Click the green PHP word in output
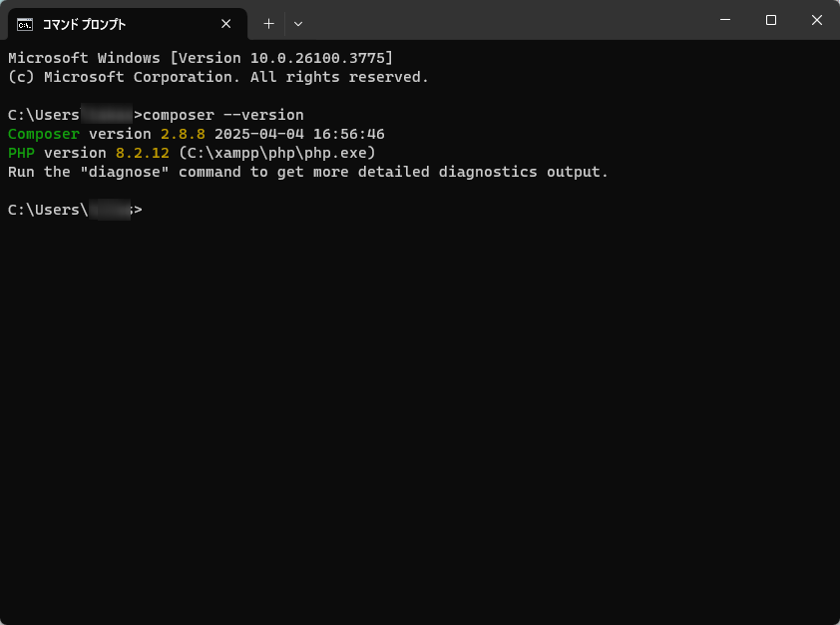 (21, 153)
